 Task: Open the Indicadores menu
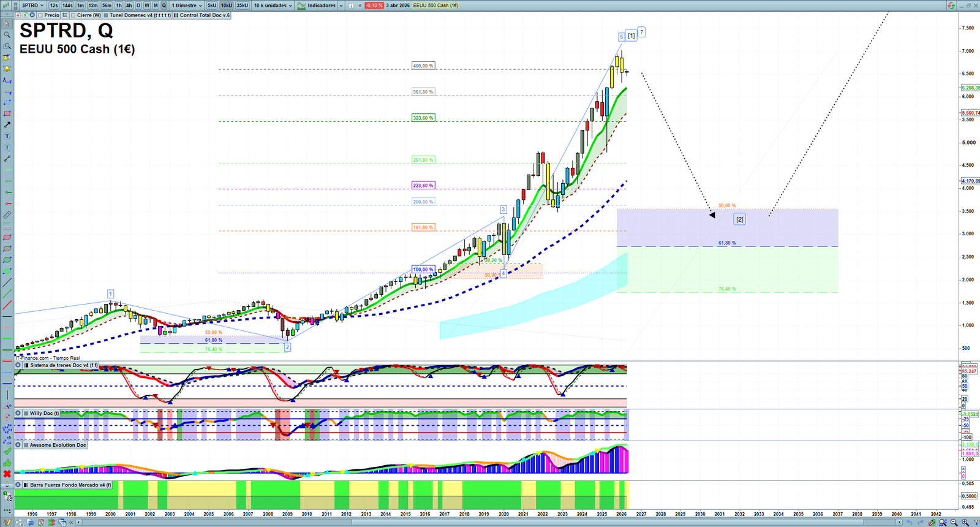click(x=317, y=6)
